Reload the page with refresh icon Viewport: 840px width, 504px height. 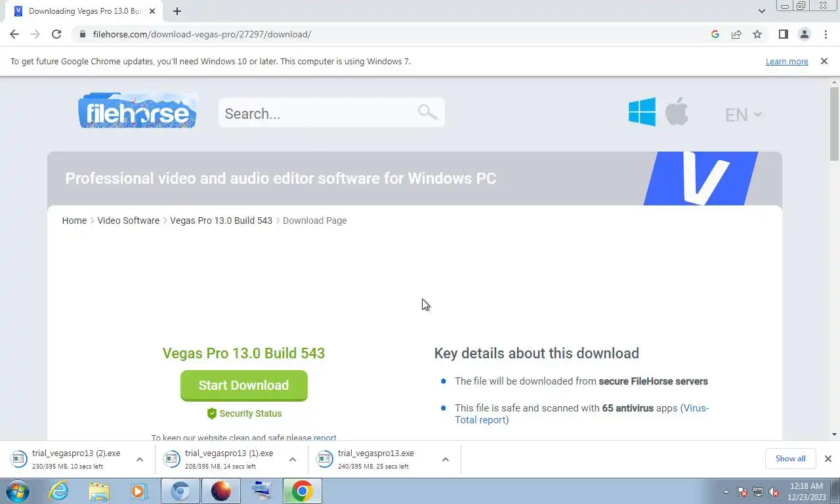pos(56,34)
